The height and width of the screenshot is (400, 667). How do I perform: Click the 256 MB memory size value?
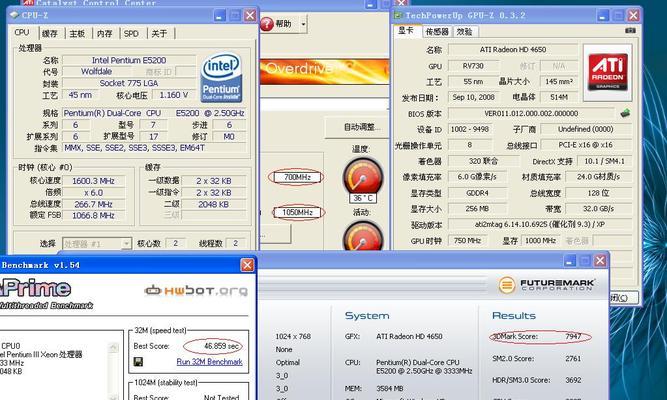tap(477, 209)
